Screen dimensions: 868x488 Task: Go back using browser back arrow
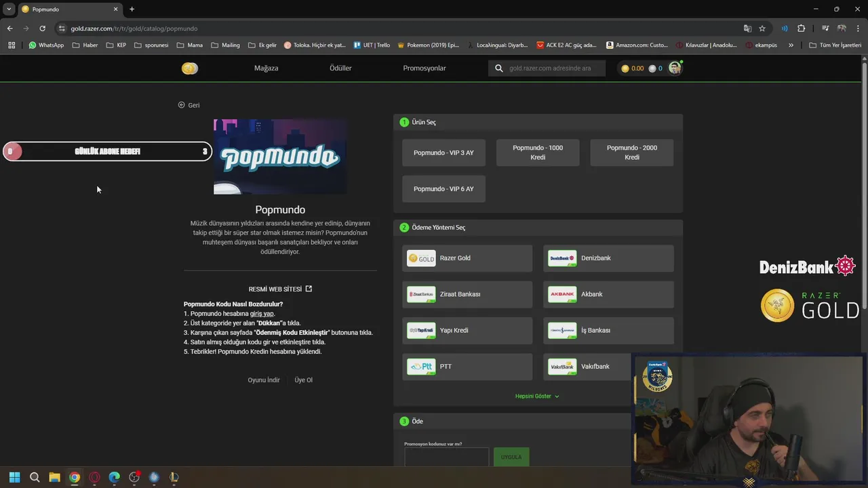click(9, 28)
